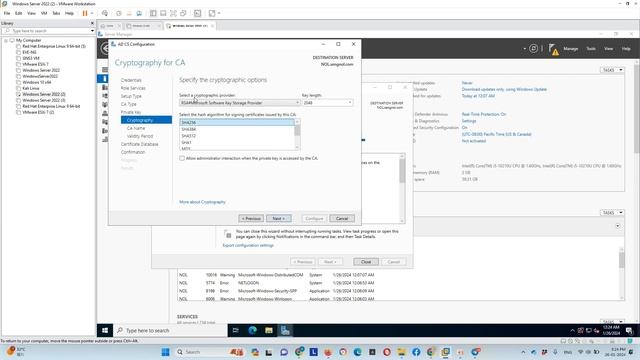
Task: Click the Server Manager back arrow icon
Action: click(x=104, y=49)
